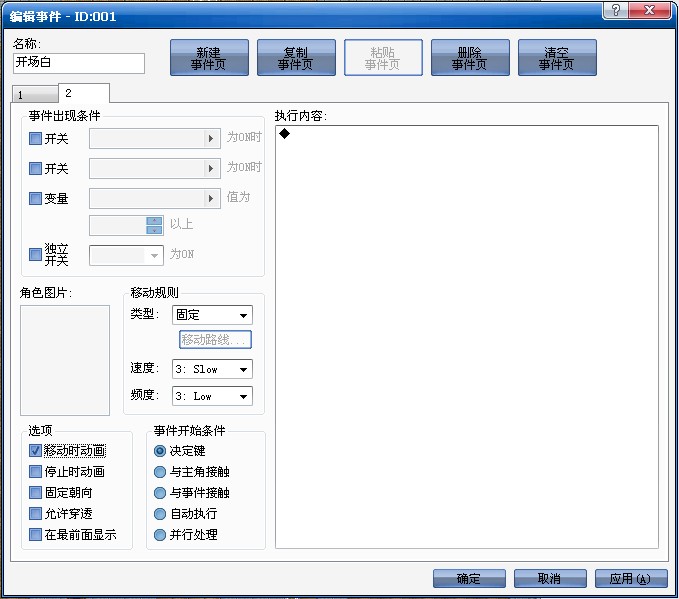Click the 应用(A) button
The width and height of the screenshot is (679, 599).
(631, 579)
